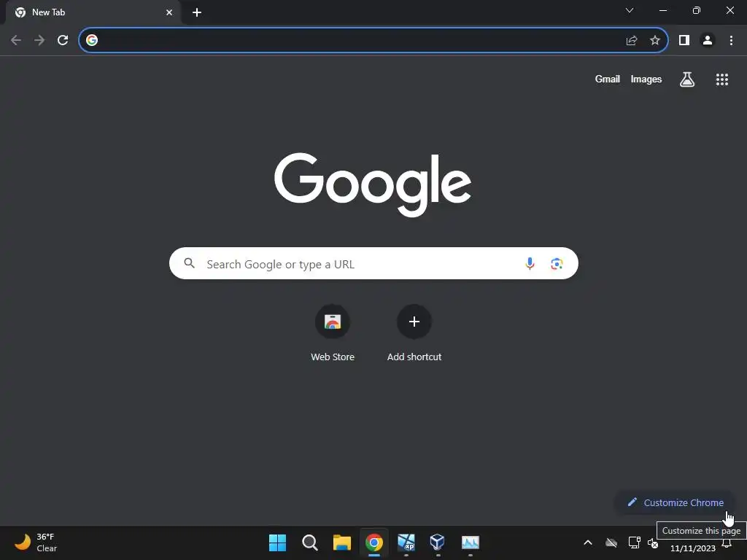Share this page via the share icon

(632, 41)
